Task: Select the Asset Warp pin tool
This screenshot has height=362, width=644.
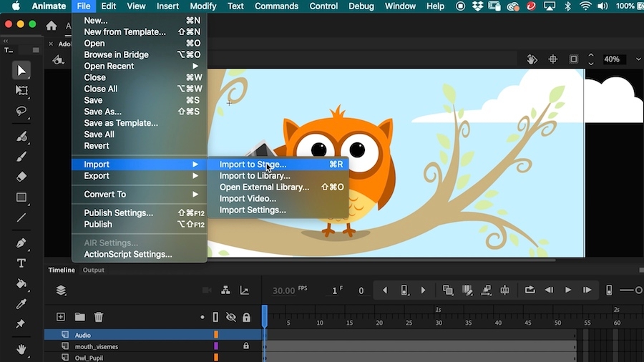Action: 21,324
